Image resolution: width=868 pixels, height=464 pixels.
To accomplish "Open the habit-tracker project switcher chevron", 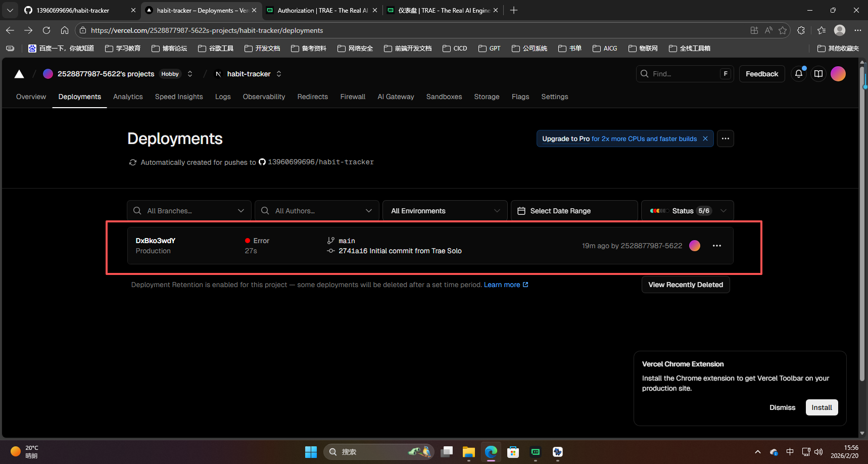I will tap(279, 74).
